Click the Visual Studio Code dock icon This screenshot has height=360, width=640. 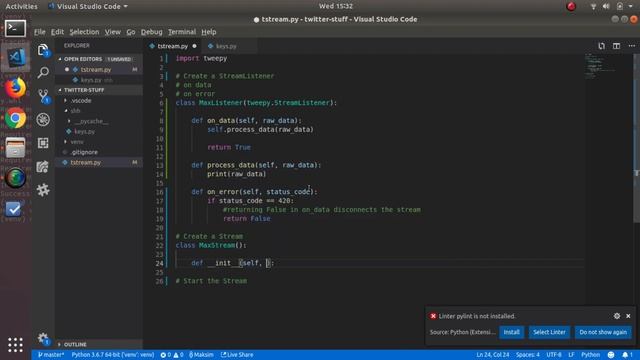point(15,58)
